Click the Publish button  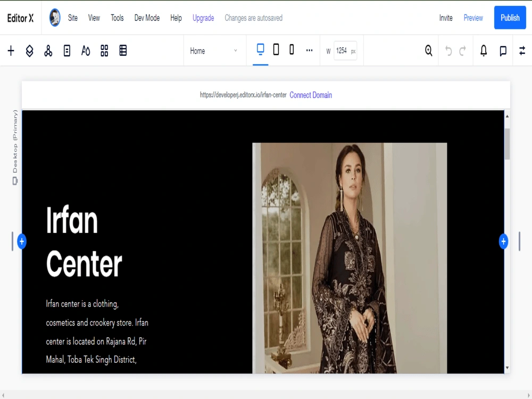[510, 18]
